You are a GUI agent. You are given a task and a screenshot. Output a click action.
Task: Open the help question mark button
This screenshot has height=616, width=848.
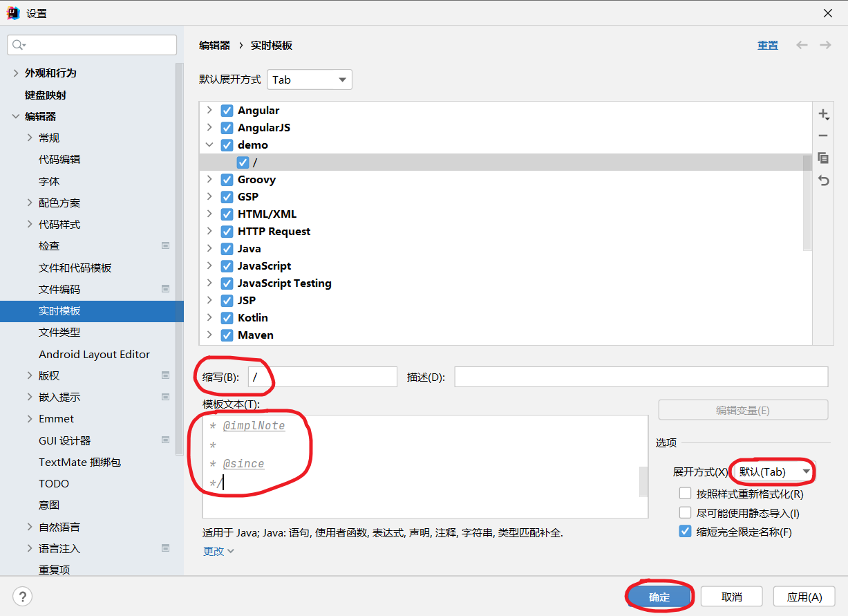(23, 596)
